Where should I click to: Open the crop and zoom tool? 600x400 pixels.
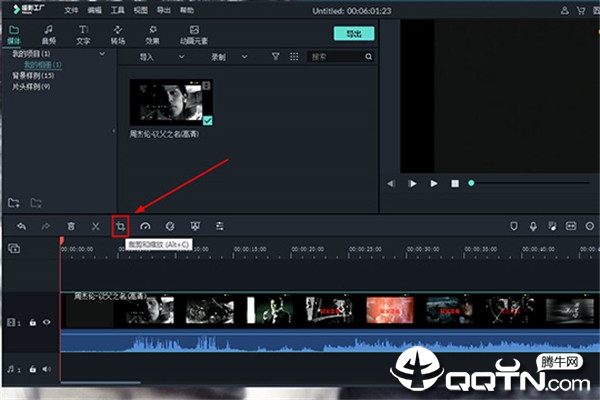pyautogui.click(x=121, y=226)
